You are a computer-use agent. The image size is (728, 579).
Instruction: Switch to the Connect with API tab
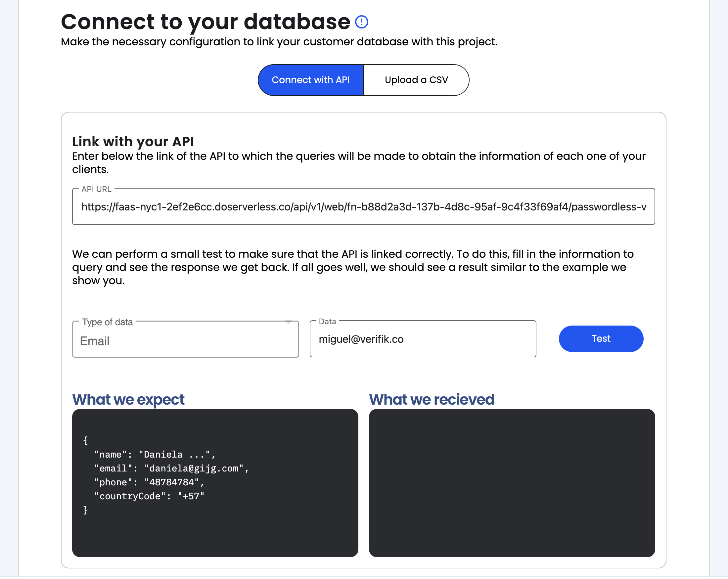(310, 80)
